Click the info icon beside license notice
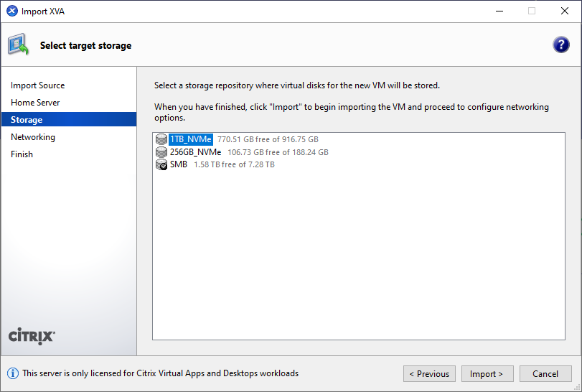 pyautogui.click(x=13, y=373)
